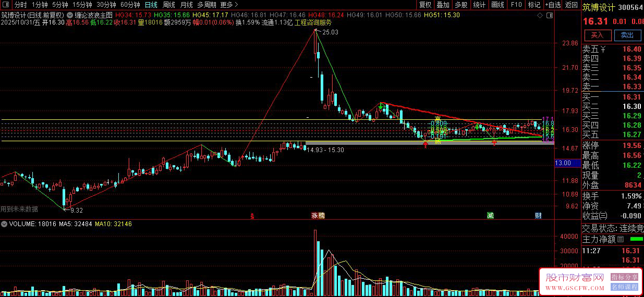This screenshot has width=644, height=297.
Task: Click the 卖出 sell button
Action: coord(627,35)
